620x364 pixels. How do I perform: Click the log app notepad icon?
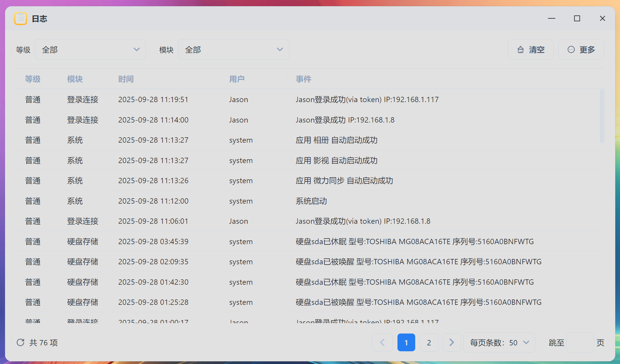point(20,19)
